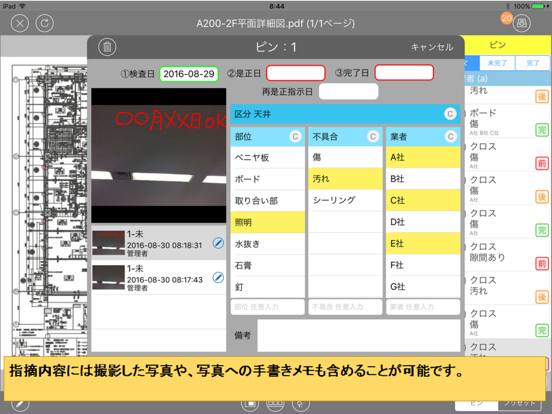Tap the orange 20 count badge
The width and height of the screenshot is (552, 414).
(506, 18)
